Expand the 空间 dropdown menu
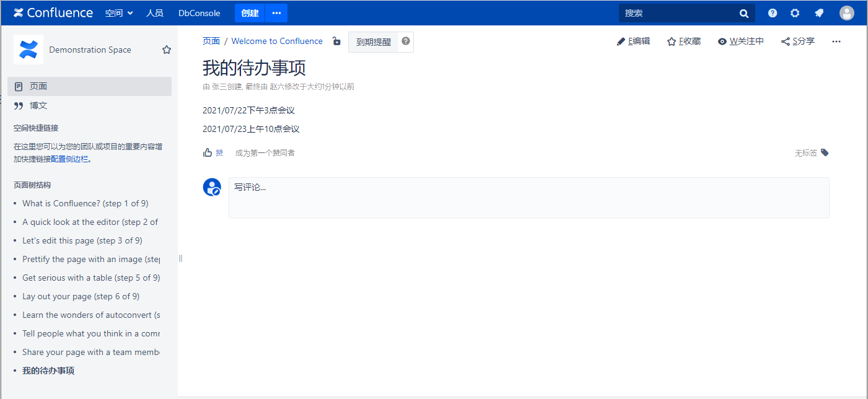Screen dimensions: 868x399 coord(119,13)
